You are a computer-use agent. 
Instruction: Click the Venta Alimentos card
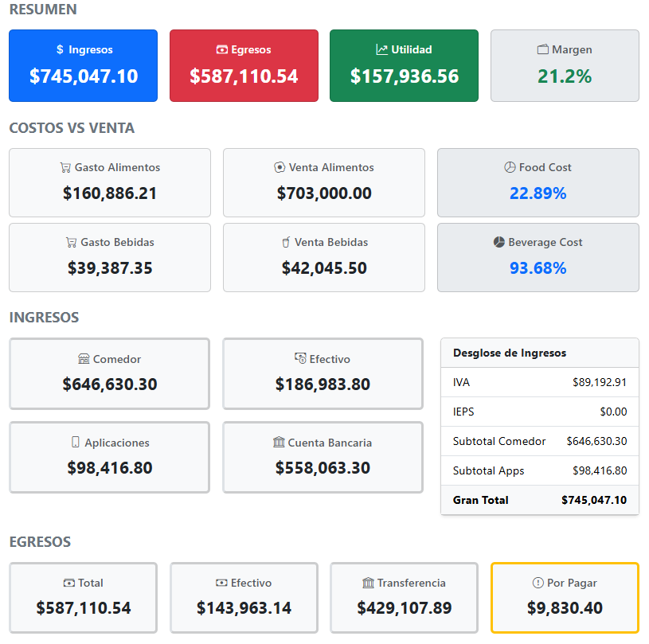pos(324,182)
